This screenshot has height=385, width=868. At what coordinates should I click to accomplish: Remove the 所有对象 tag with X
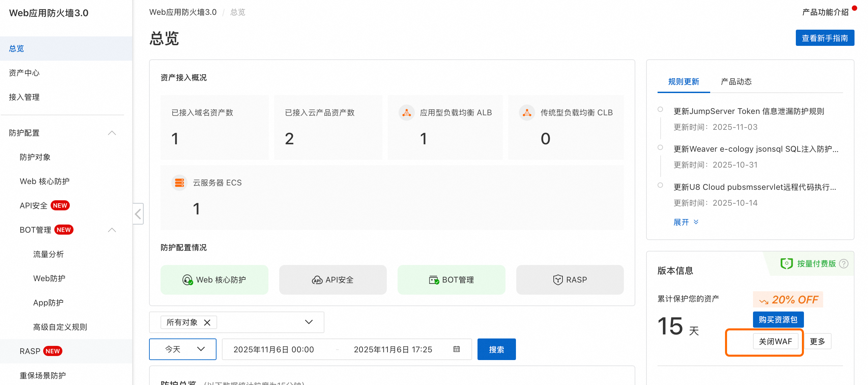(x=207, y=323)
